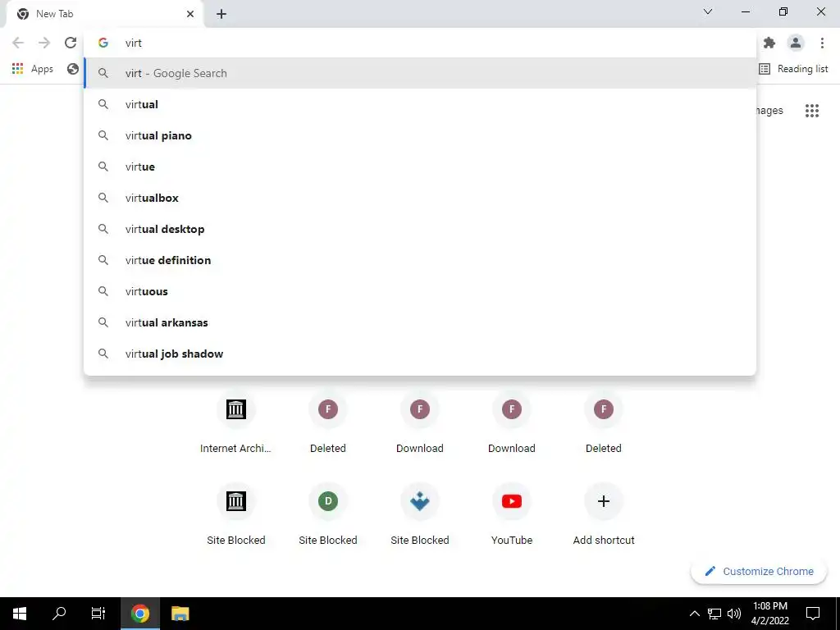The image size is (840, 630).
Task: Open Task View on the taskbar
Action: click(98, 614)
